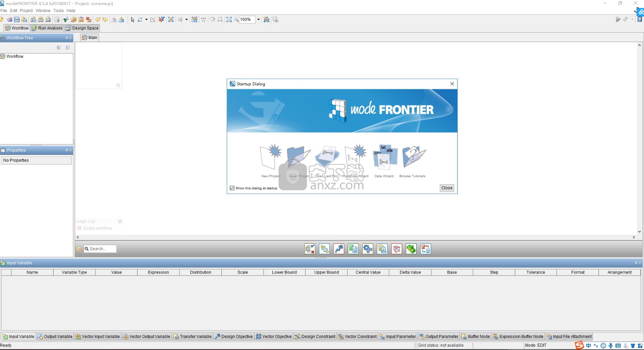644x350 pixels.
Task: Select the Workflow node in the tree
Action: (x=12, y=56)
